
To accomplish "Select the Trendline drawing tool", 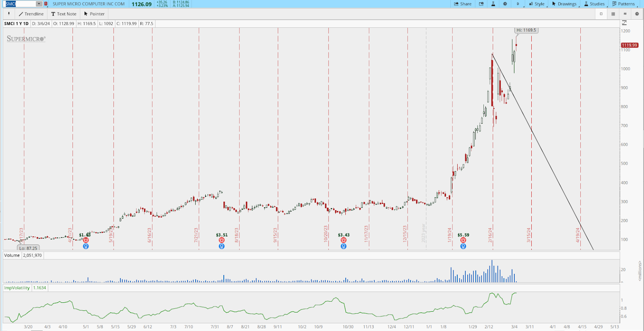I will tap(31, 14).
